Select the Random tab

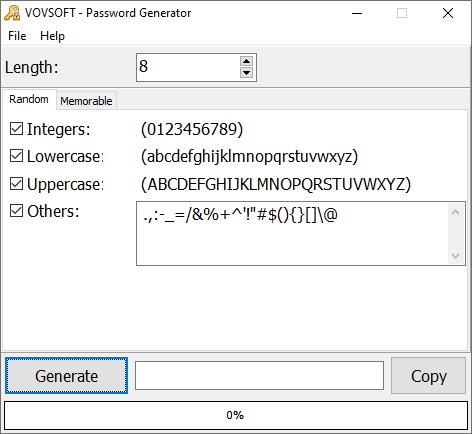click(x=29, y=99)
